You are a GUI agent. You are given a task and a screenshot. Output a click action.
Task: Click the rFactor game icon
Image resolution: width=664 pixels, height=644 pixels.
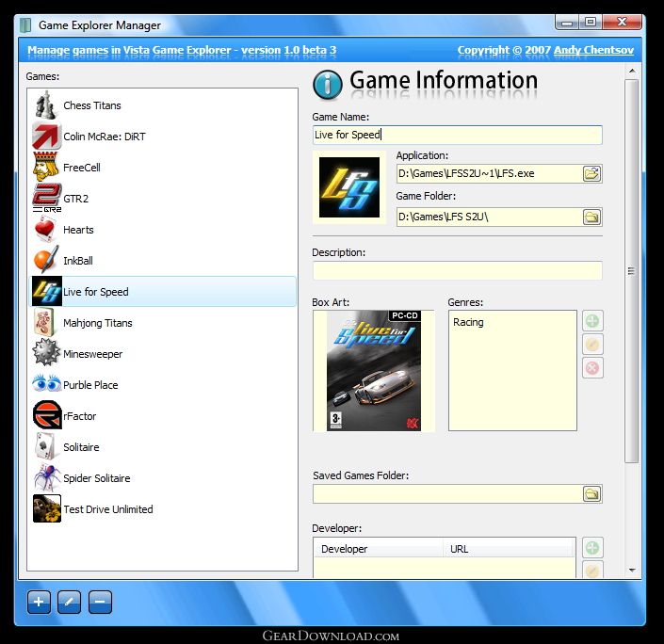coord(47,415)
